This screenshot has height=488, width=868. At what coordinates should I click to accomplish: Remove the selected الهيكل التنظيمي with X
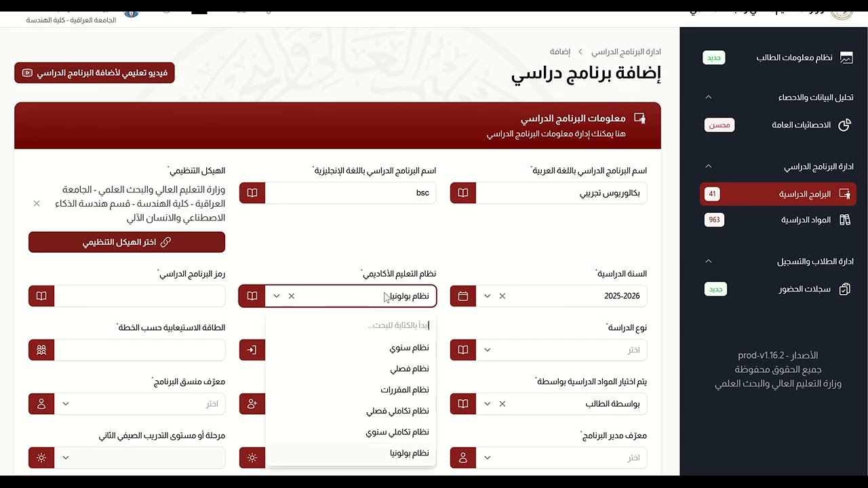(x=37, y=203)
